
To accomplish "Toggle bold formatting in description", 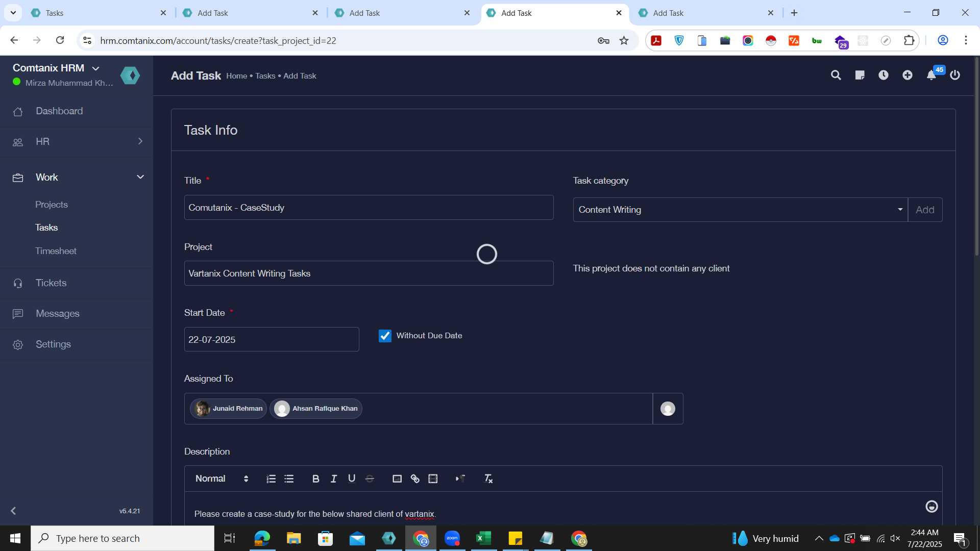I will 315,479.
